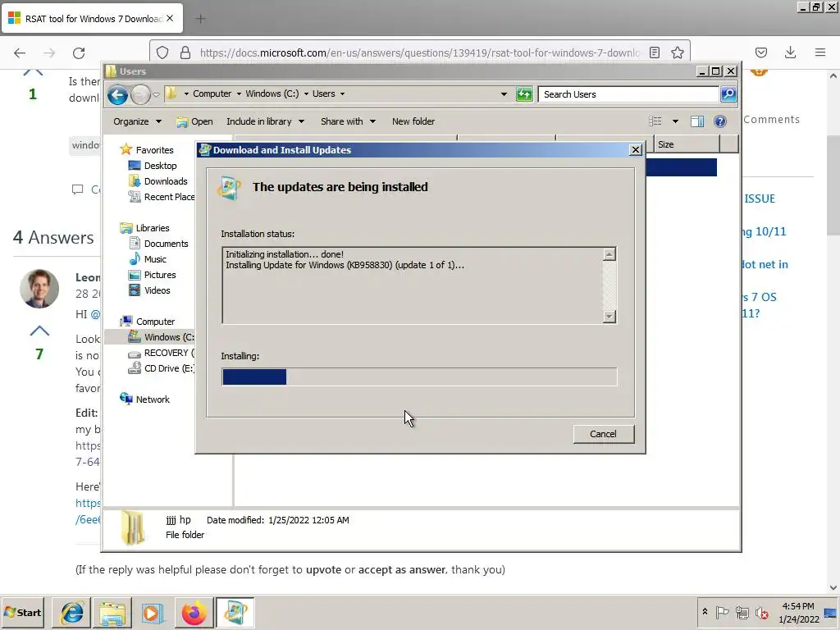
Task: Toggle the preview pane icon
Action: coord(697,121)
